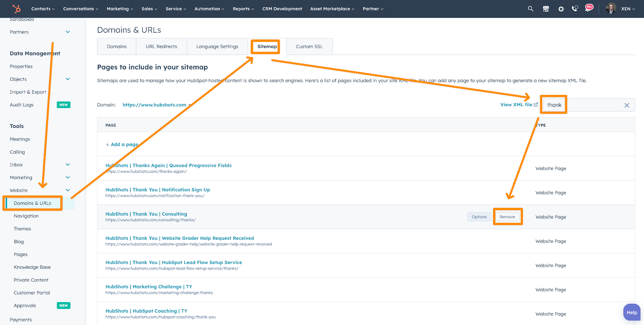Image resolution: width=644 pixels, height=325 pixels.
Task: Click the HubSpot sprocket logo
Action: (x=17, y=8)
